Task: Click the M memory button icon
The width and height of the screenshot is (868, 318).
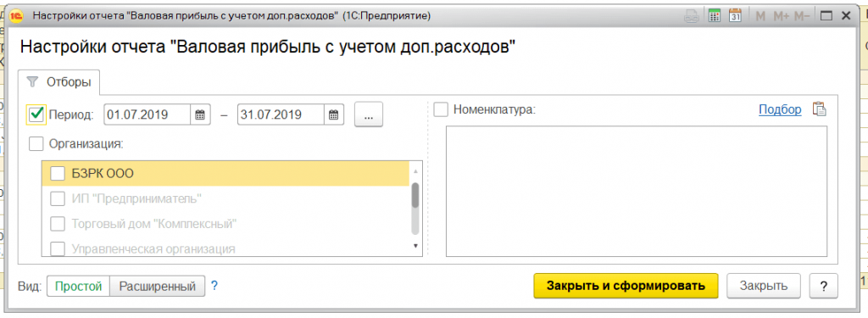Action: point(760,16)
